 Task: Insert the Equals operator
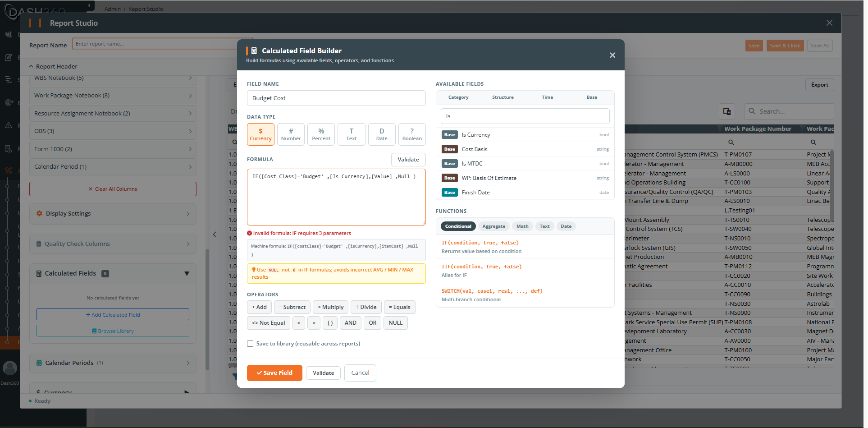pyautogui.click(x=399, y=307)
